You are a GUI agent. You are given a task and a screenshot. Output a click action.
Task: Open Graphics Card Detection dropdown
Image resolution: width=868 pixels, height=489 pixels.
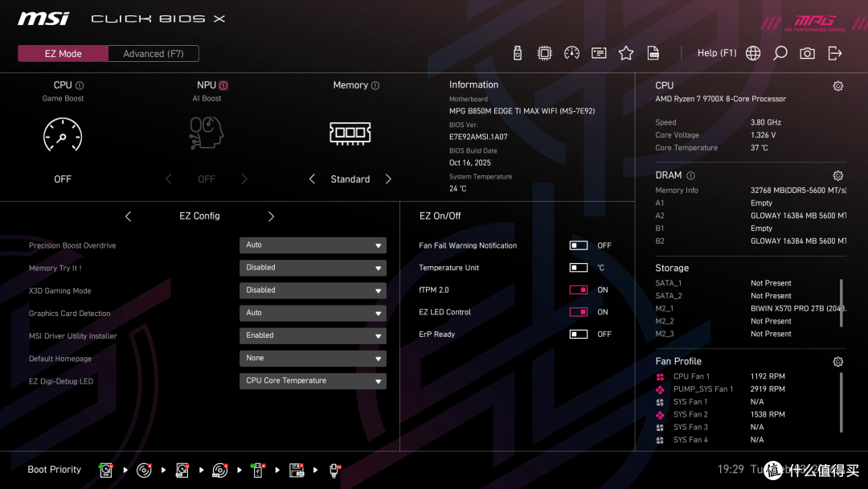[313, 313]
